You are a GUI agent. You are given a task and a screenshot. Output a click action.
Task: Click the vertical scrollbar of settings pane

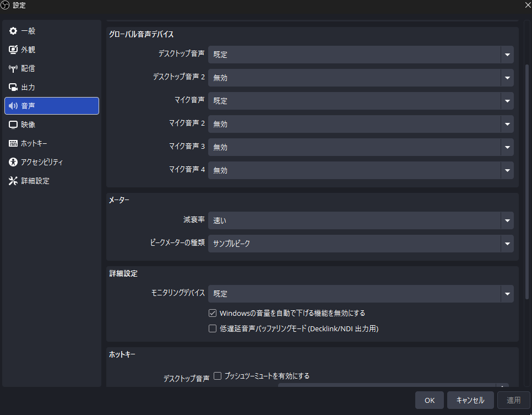(x=527, y=182)
